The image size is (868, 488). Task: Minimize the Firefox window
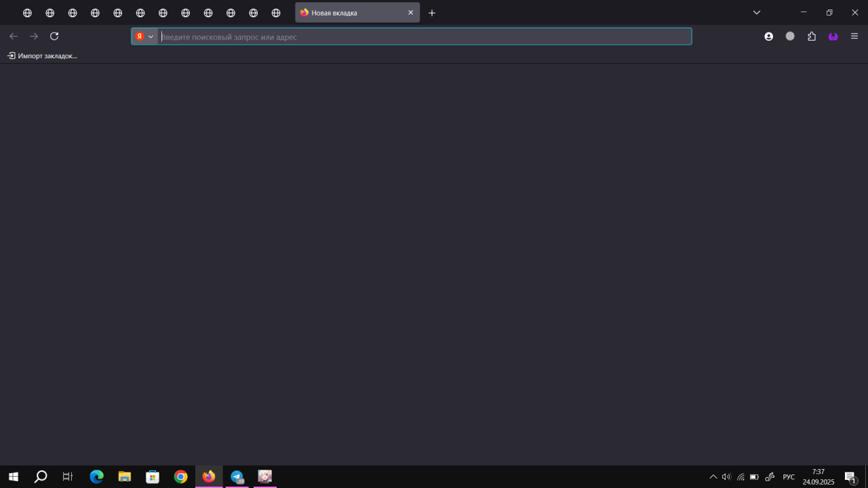click(x=804, y=12)
